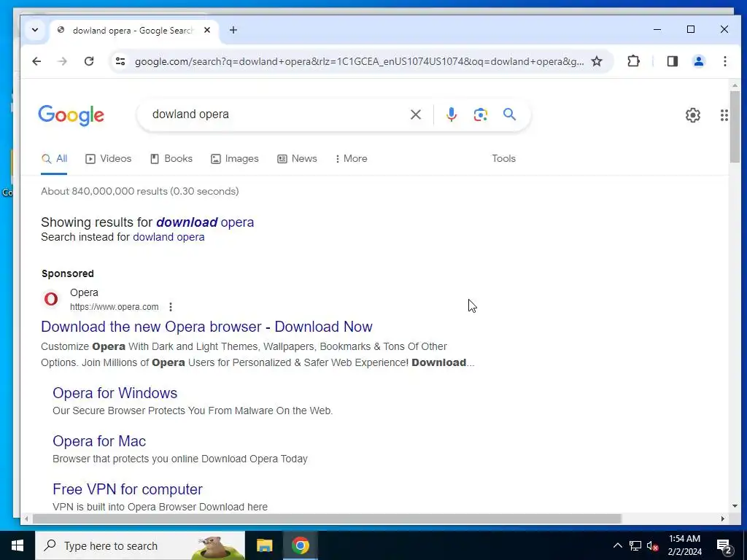Image resolution: width=747 pixels, height=560 pixels.
Task: Select the All results tab
Action: point(54,158)
